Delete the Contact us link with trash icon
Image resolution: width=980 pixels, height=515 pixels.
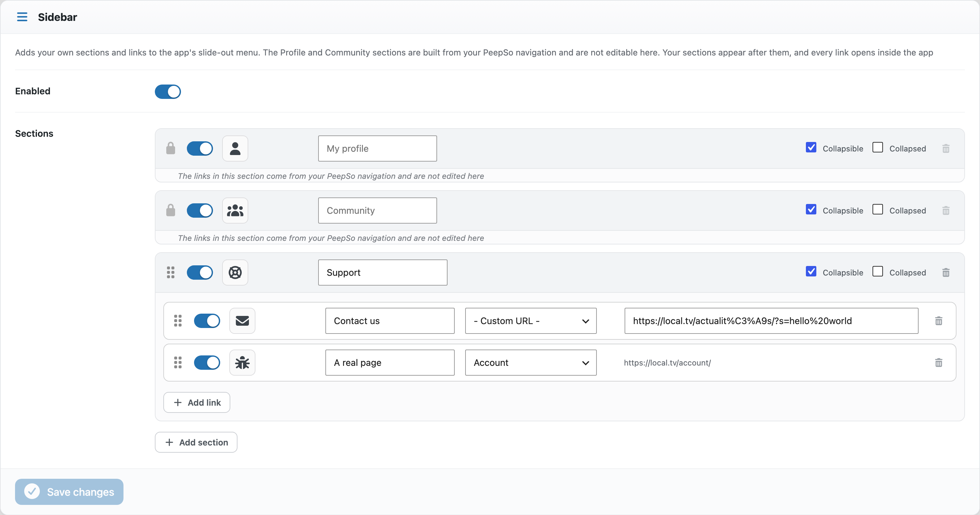(939, 320)
